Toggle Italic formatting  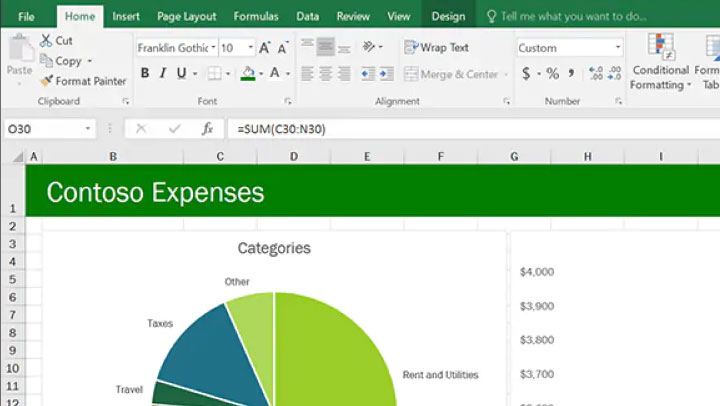point(163,73)
